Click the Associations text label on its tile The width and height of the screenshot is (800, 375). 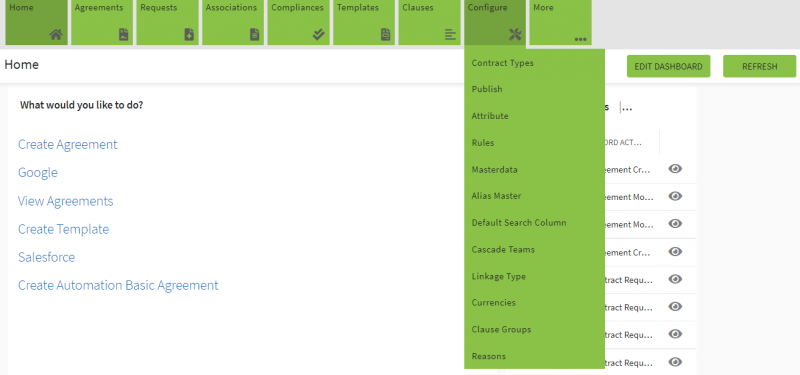(232, 8)
